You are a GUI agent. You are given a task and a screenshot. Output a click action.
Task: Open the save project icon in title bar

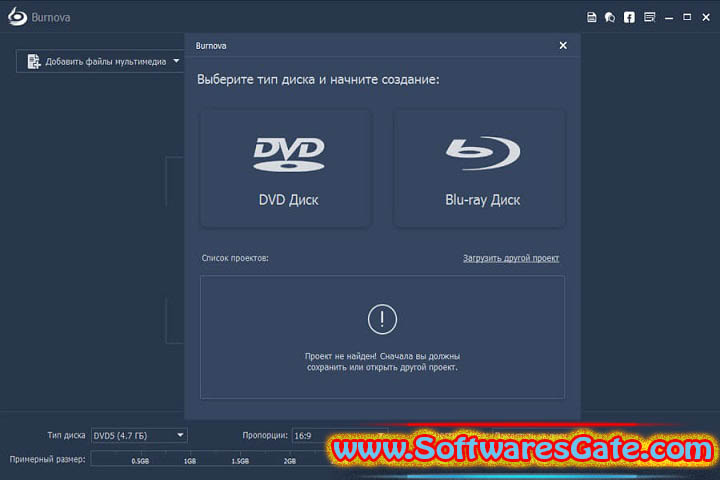[x=591, y=17]
